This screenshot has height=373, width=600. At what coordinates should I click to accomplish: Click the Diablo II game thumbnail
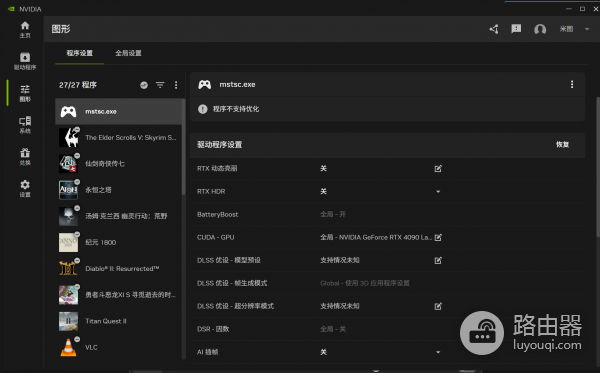pyautogui.click(x=68, y=269)
